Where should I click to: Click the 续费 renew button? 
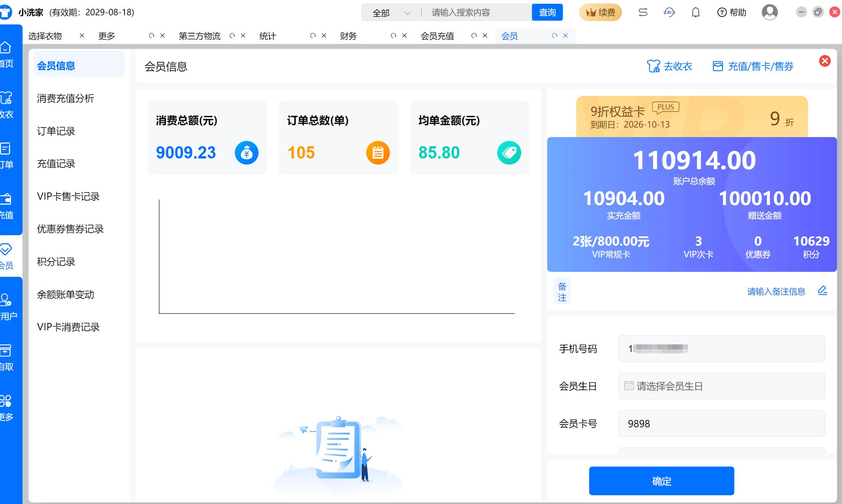coord(600,13)
